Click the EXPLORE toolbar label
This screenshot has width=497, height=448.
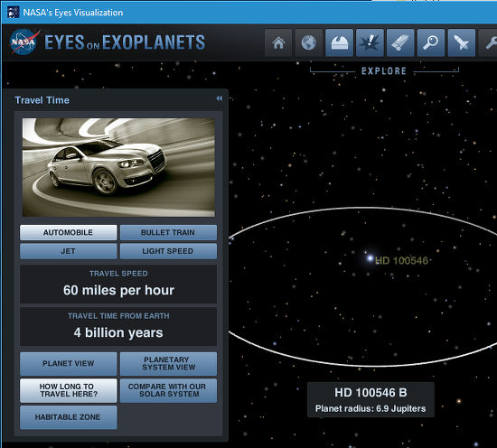[x=384, y=71]
